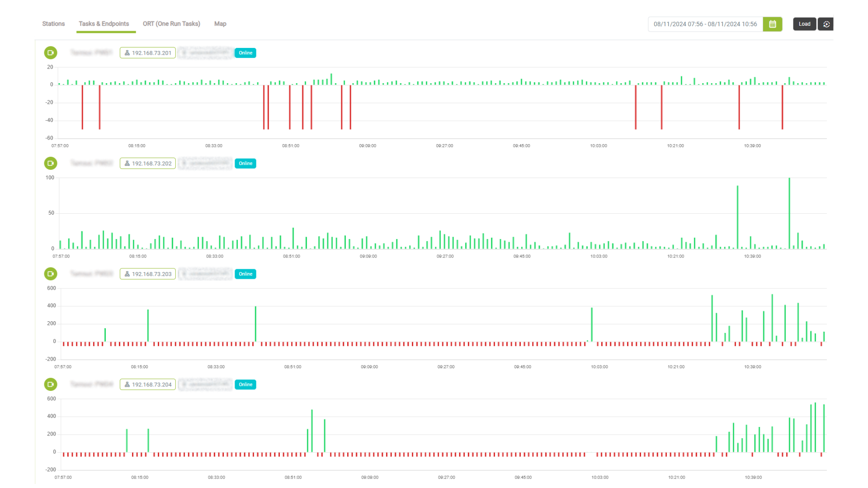
Task: Click the 192.168.73.202 IP address badge
Action: pyautogui.click(x=147, y=163)
